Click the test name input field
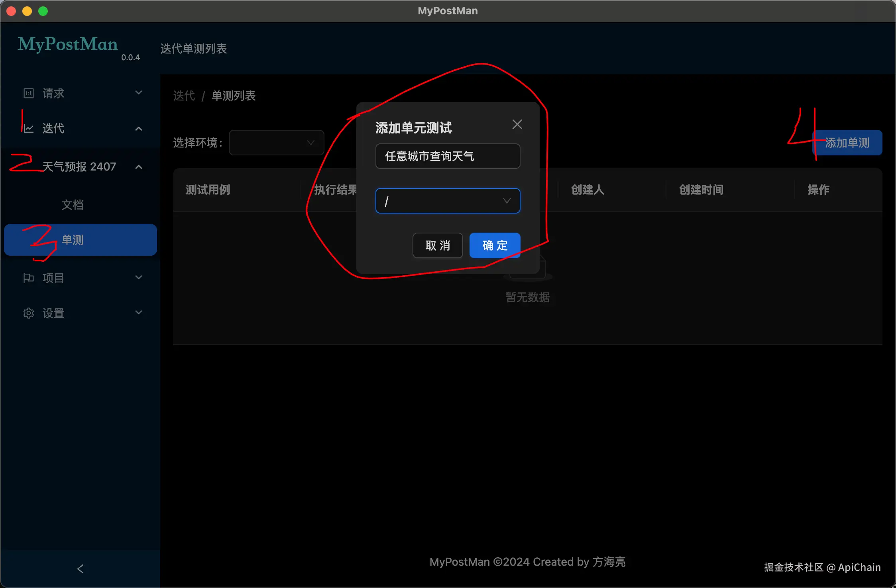896x588 pixels. 448,156
